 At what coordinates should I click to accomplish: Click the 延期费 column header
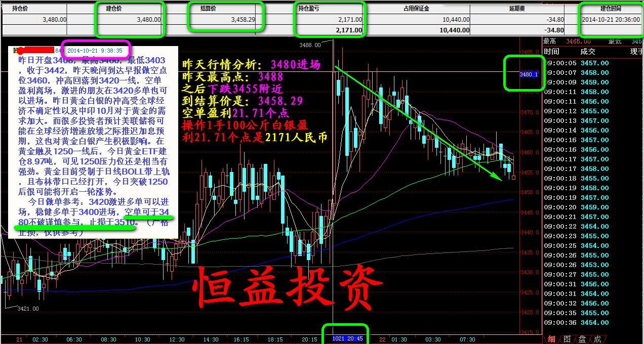tap(517, 9)
